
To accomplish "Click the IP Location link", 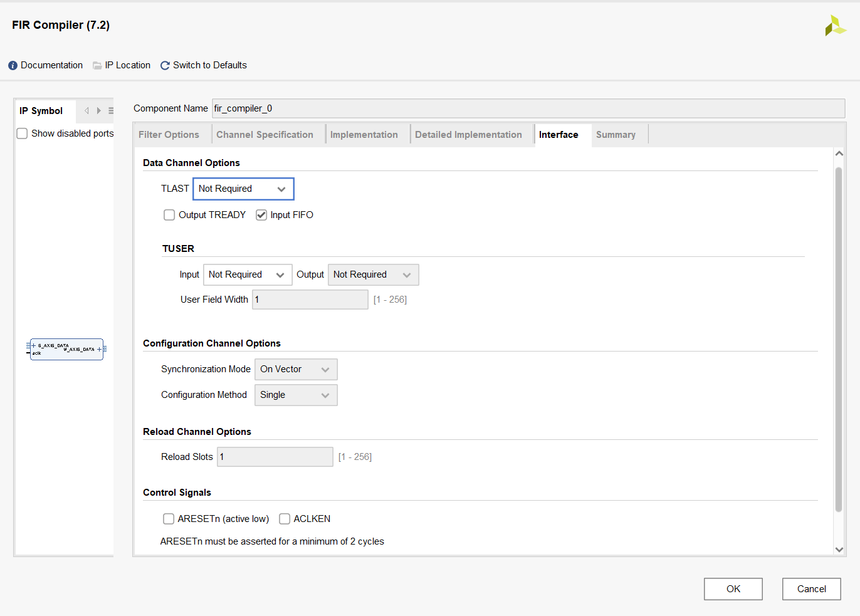I will tap(128, 65).
